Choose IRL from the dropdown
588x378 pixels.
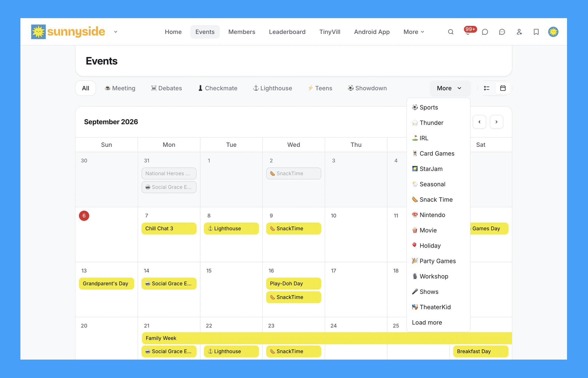pos(438,138)
